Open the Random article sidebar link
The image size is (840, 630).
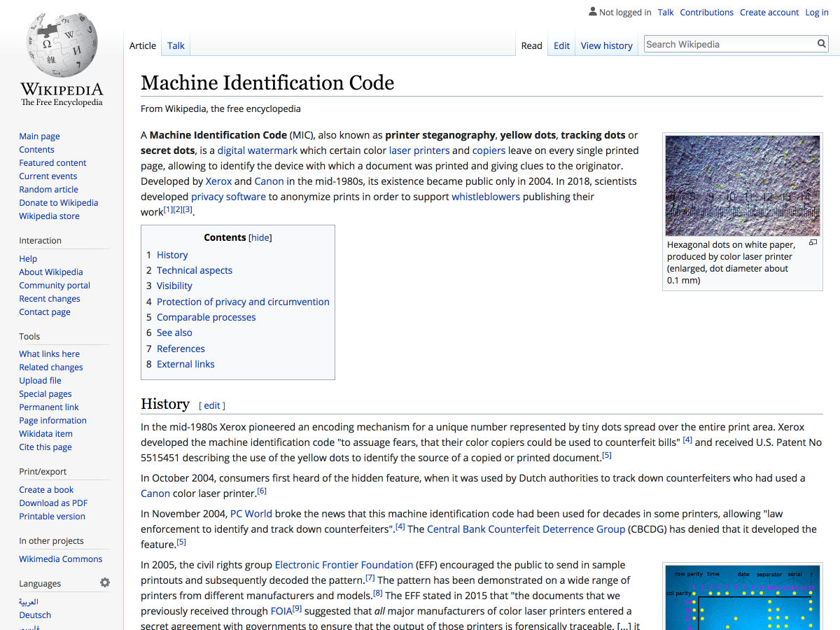48,189
